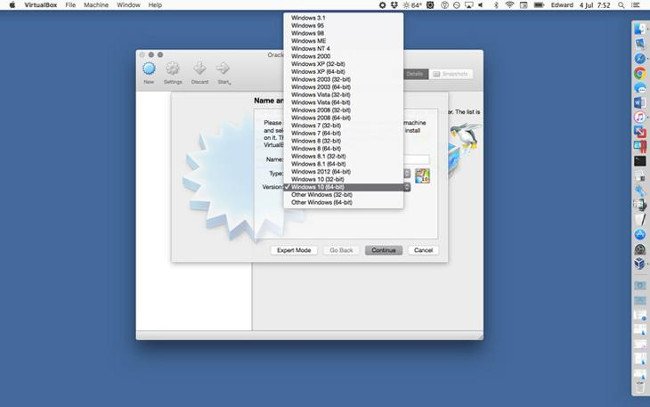Open the Type dropdown arrows
Screen dimensions: 650x407
click(x=407, y=173)
